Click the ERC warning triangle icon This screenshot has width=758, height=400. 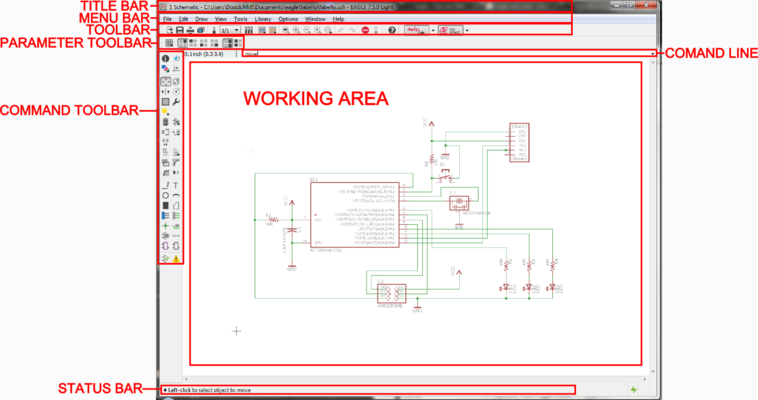tap(176, 258)
